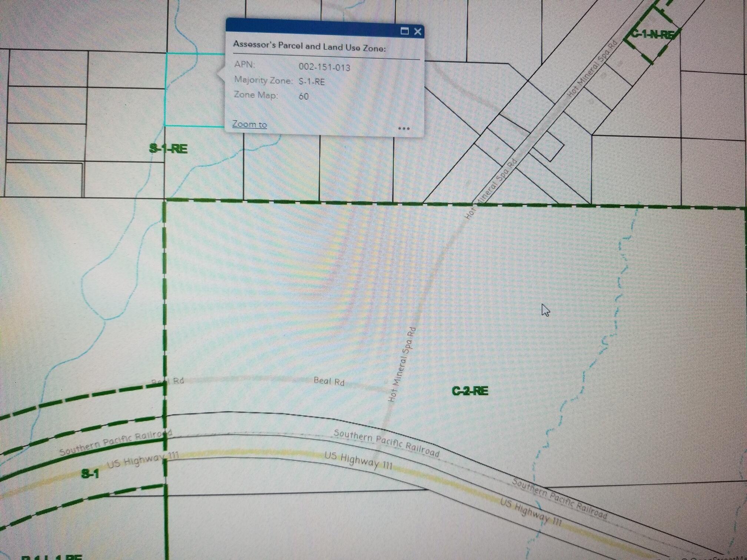
Task: Open the popup's three-dot more options
Action: click(x=404, y=129)
